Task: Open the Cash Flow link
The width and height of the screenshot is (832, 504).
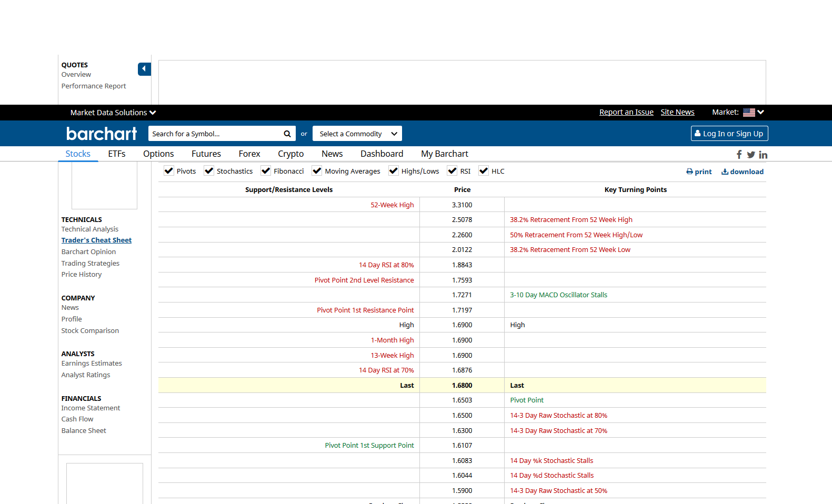Action: pyautogui.click(x=77, y=419)
